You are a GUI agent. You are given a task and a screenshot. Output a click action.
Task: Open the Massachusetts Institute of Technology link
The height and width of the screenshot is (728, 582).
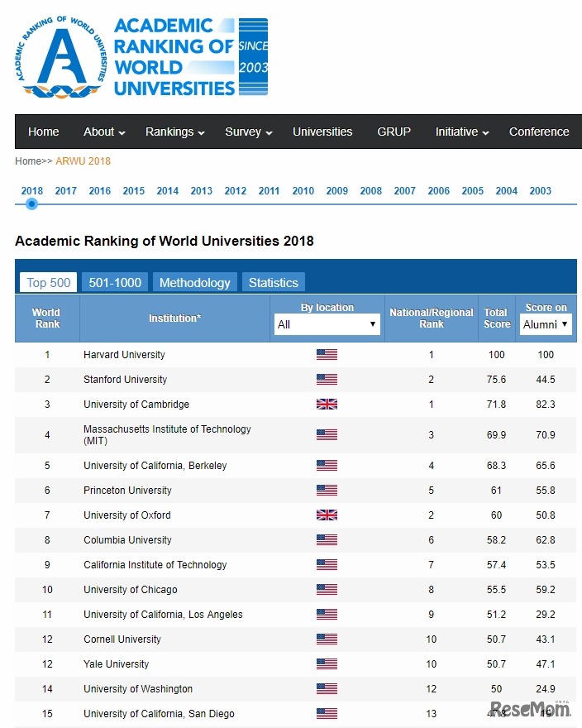click(167, 435)
